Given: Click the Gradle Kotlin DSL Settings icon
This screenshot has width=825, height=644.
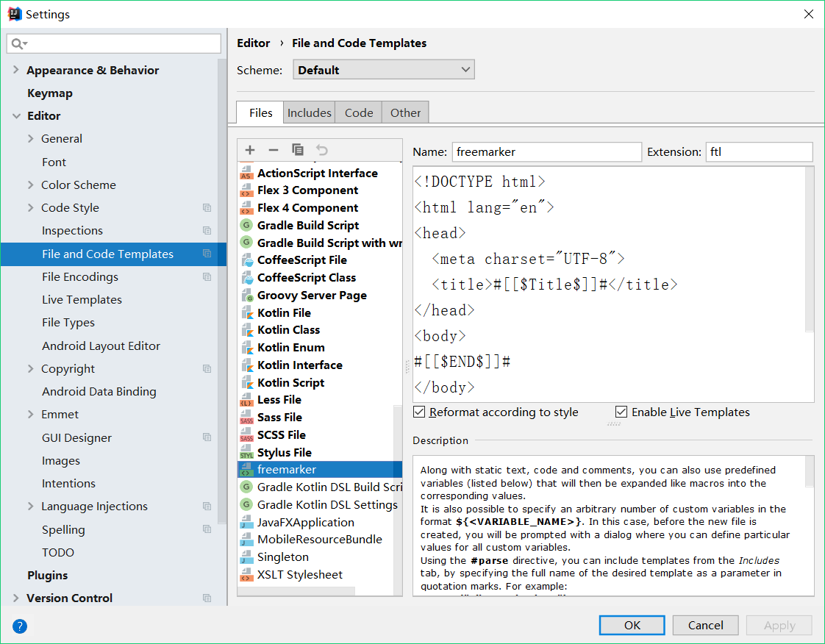Looking at the screenshot, I should [x=246, y=504].
